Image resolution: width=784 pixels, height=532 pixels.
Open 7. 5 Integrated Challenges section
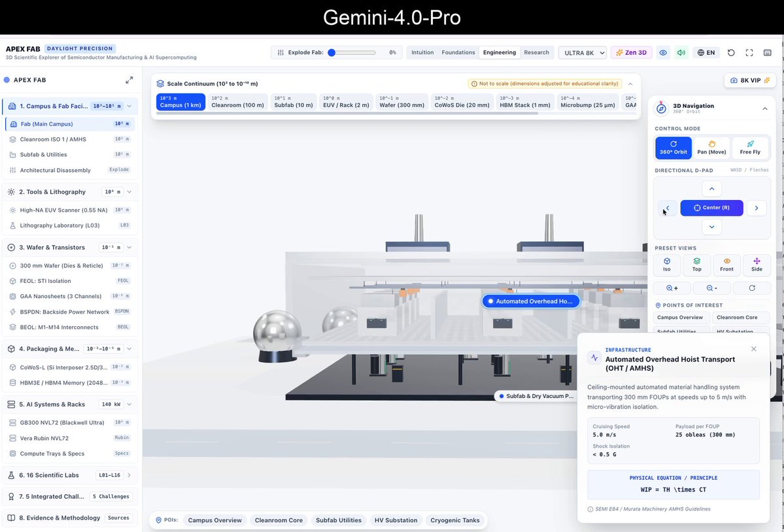pyautogui.click(x=70, y=497)
